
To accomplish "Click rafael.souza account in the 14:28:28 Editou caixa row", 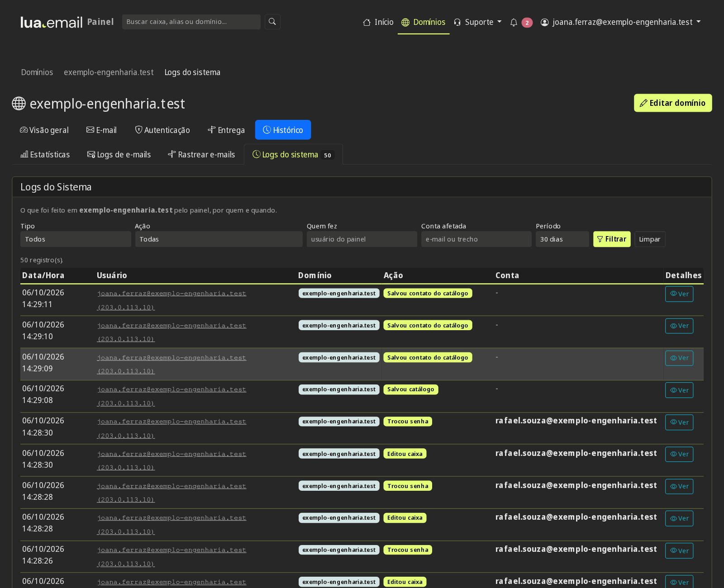I will coord(576,517).
